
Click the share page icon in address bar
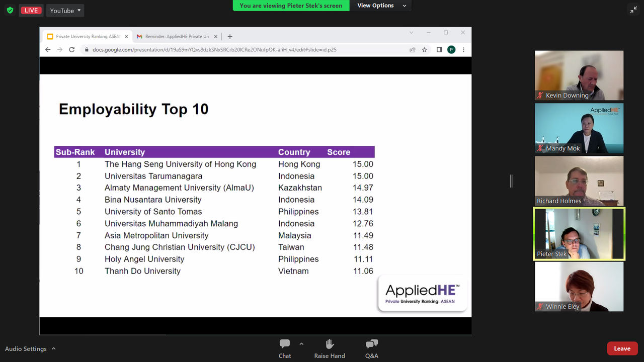413,50
